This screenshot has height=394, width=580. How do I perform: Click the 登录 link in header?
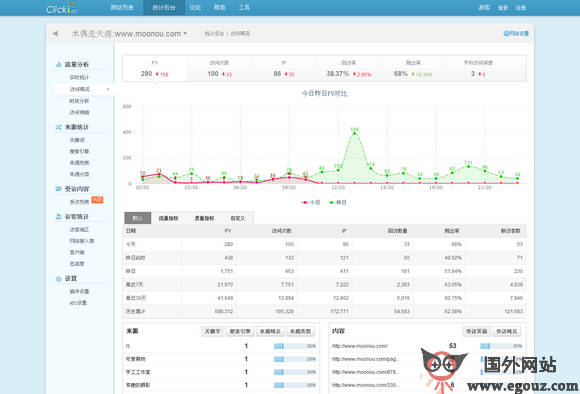click(x=503, y=8)
